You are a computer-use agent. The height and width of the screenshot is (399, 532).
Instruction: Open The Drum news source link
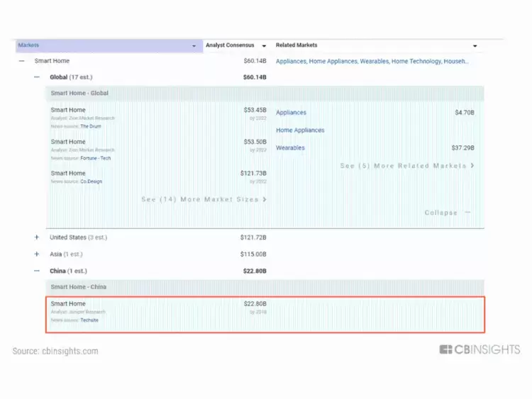(x=90, y=126)
